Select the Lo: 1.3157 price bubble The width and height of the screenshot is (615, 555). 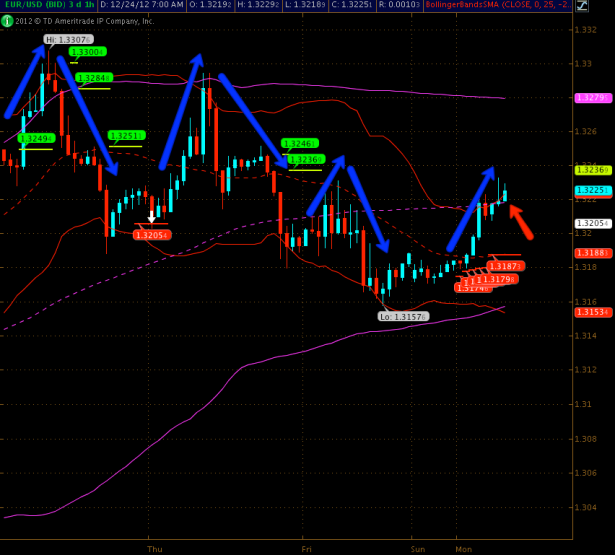pyautogui.click(x=403, y=316)
